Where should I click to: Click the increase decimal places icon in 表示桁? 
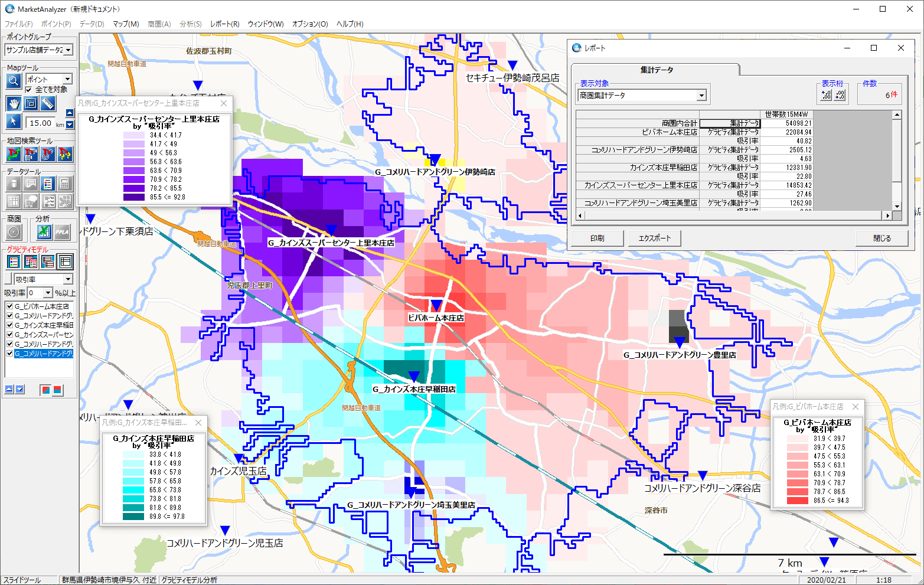coord(826,95)
